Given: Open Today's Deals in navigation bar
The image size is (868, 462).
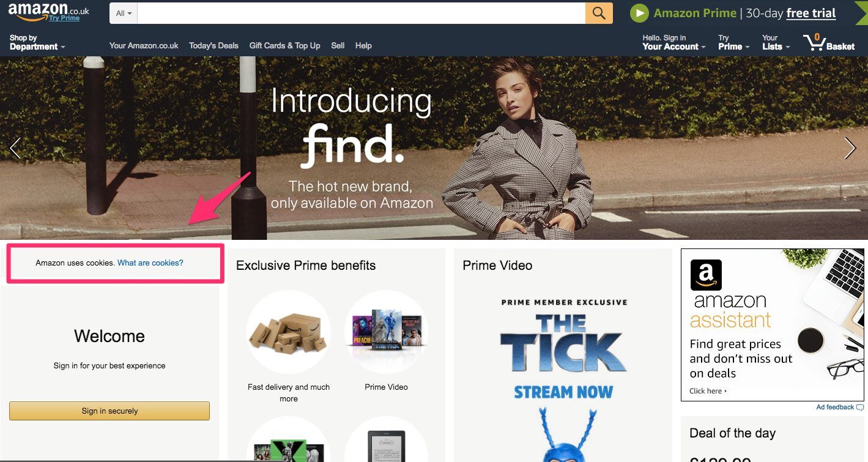Looking at the screenshot, I should pyautogui.click(x=213, y=45).
